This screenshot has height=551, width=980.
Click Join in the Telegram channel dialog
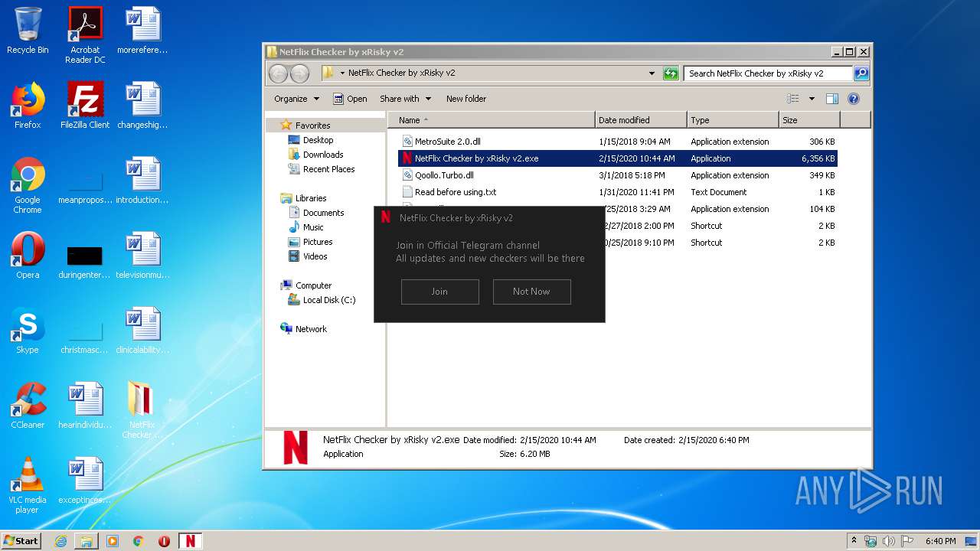tap(439, 292)
